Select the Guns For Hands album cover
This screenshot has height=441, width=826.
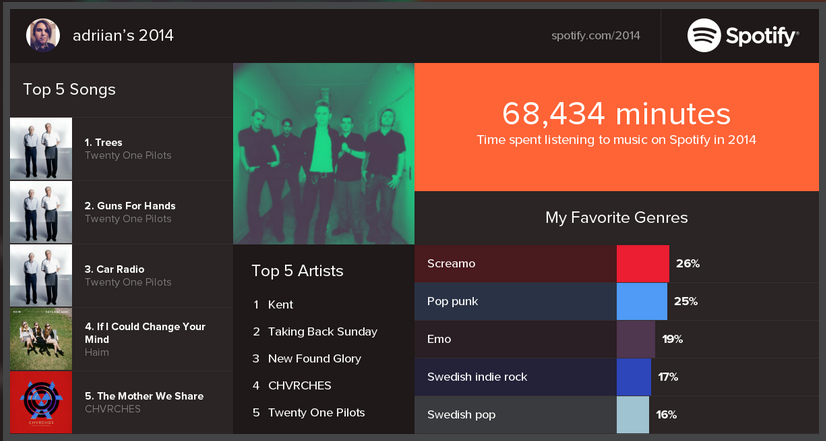click(x=41, y=212)
